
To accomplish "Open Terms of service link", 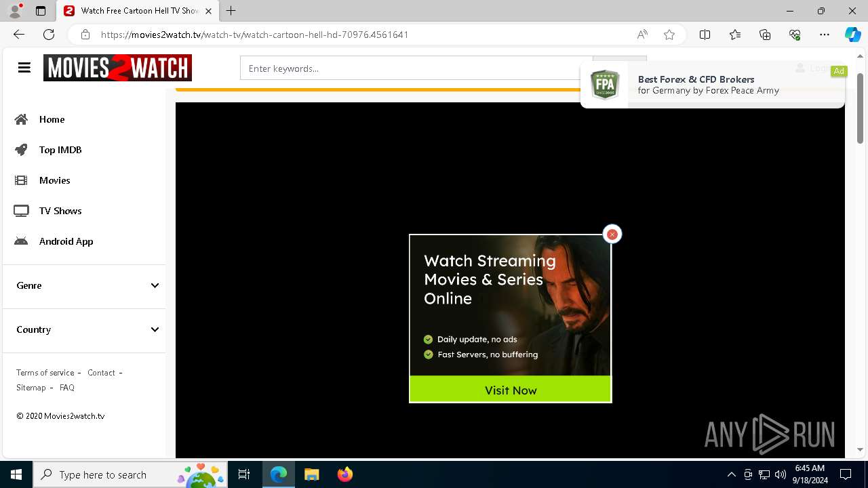I will [45, 373].
